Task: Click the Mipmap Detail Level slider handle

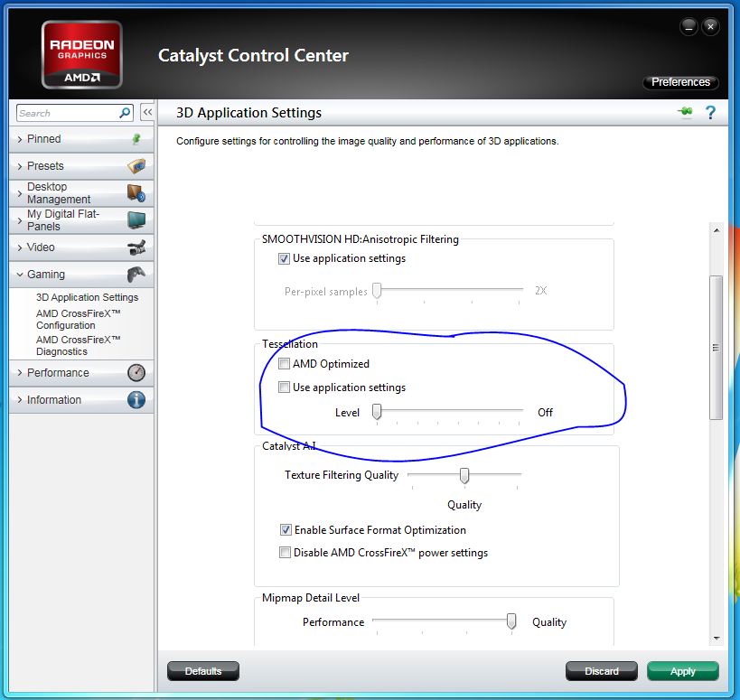Action: tap(511, 621)
